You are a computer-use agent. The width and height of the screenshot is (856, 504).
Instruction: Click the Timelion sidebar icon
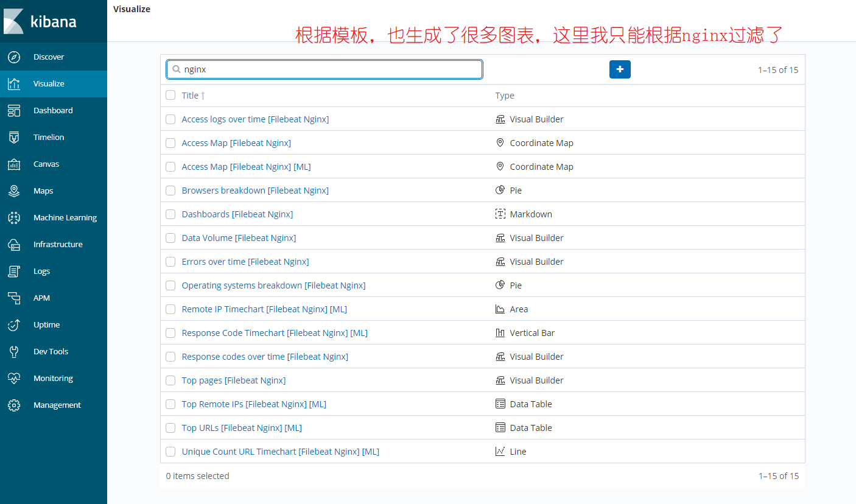[14, 137]
